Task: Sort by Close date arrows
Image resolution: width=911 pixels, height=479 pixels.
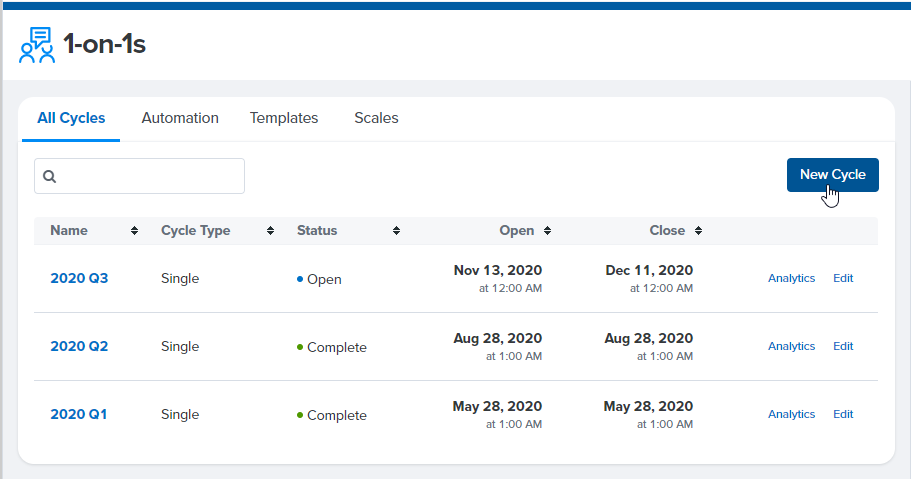Action: click(x=698, y=231)
